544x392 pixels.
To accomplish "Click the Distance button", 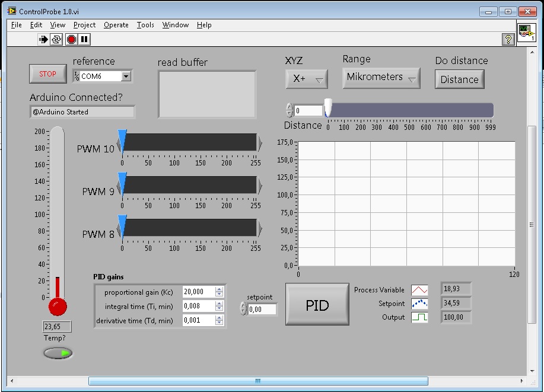I will tap(459, 79).
